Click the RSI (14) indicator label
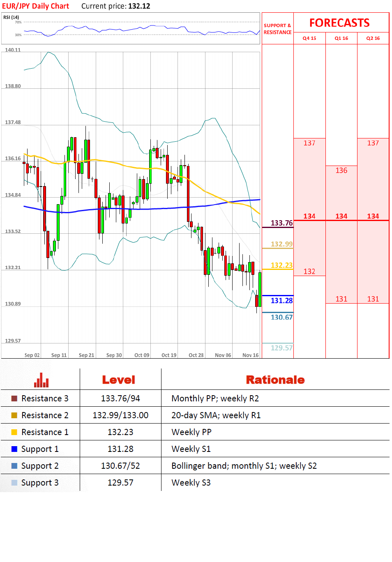 [11, 17]
